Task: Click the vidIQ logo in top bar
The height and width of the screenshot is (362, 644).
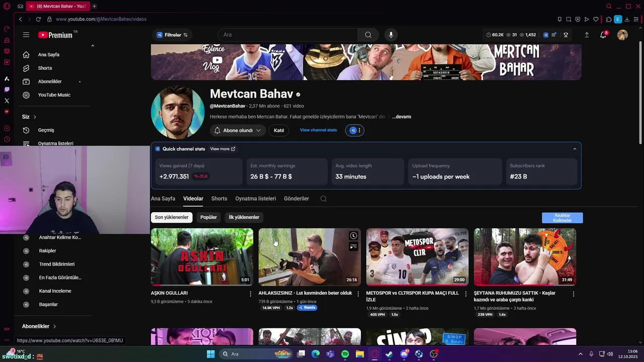Action: click(546, 35)
